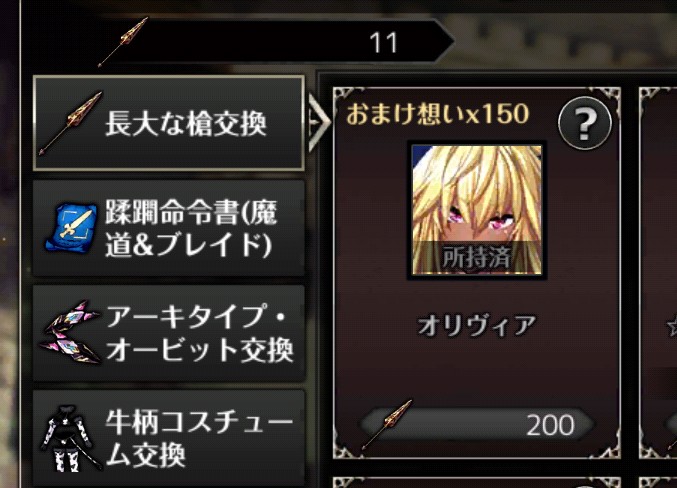This screenshot has width=677, height=488.
Task: Click the おまけ想いx150 bonus label
Action: [437, 114]
